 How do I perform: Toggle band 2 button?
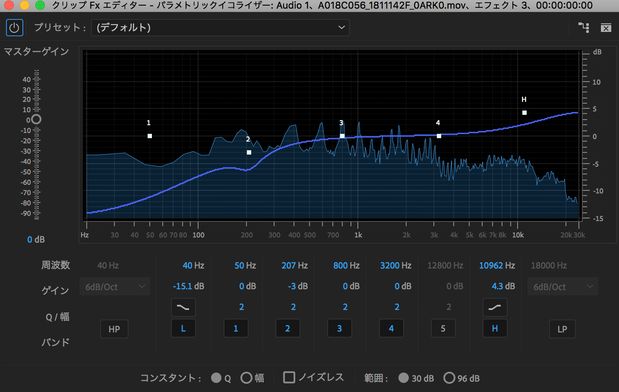click(x=287, y=328)
